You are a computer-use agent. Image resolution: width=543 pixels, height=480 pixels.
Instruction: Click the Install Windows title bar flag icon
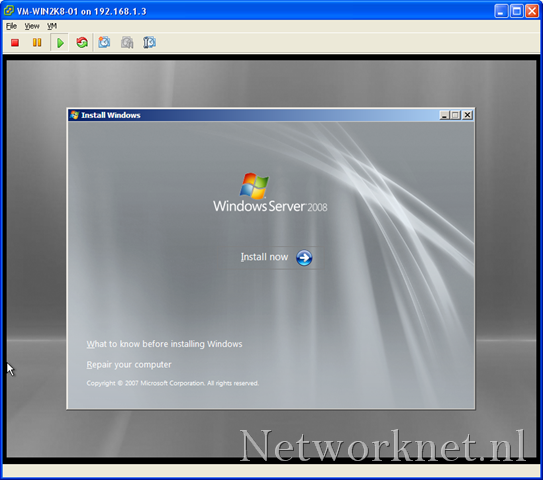74,115
